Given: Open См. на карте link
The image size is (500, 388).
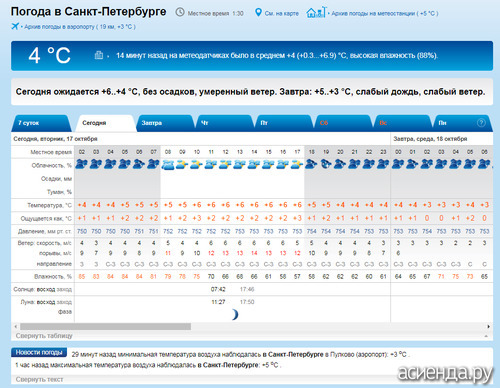Looking at the screenshot, I should tap(281, 14).
